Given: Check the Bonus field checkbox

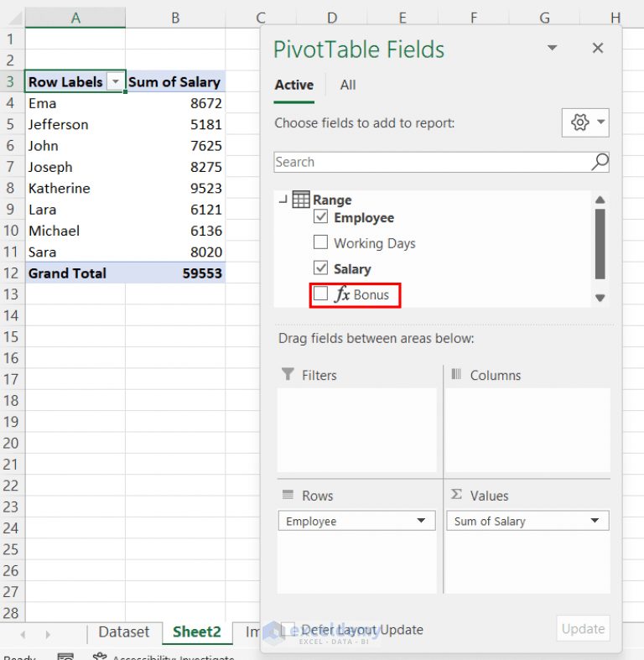Looking at the screenshot, I should click(x=320, y=294).
